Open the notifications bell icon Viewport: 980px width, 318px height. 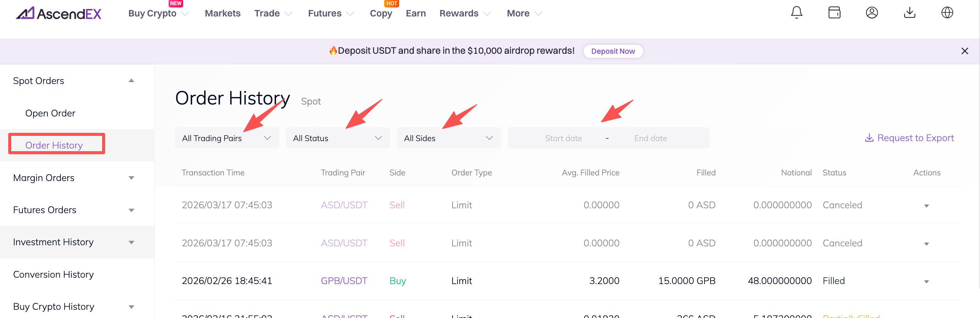coord(796,13)
